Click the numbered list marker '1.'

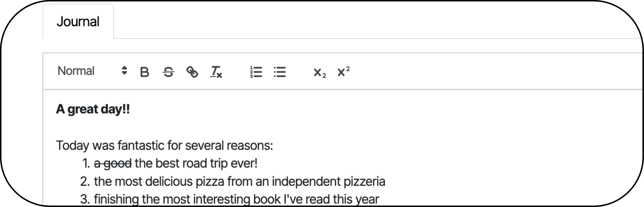point(86,163)
